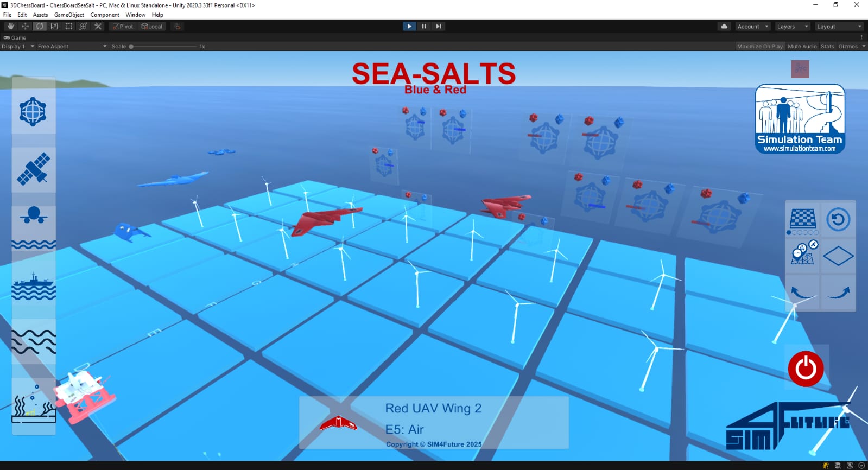This screenshot has height=470, width=868.
Task: Click the Game view Scale slider
Action: pos(163,47)
